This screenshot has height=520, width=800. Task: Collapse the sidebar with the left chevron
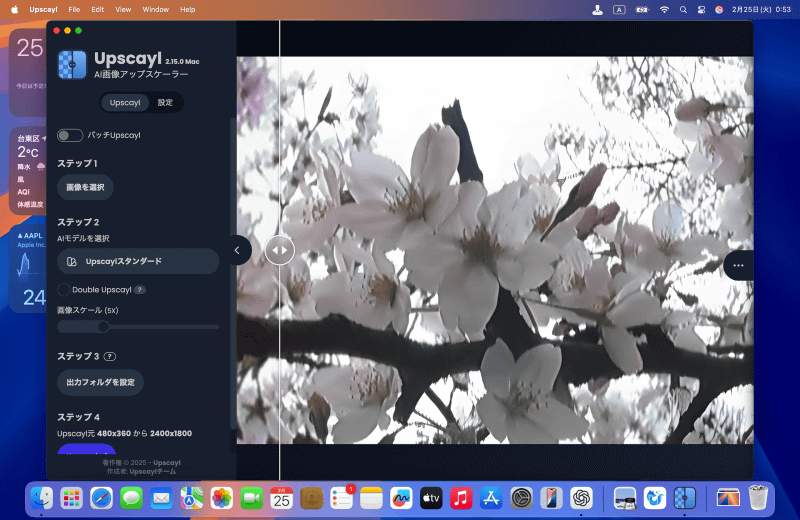(x=237, y=250)
